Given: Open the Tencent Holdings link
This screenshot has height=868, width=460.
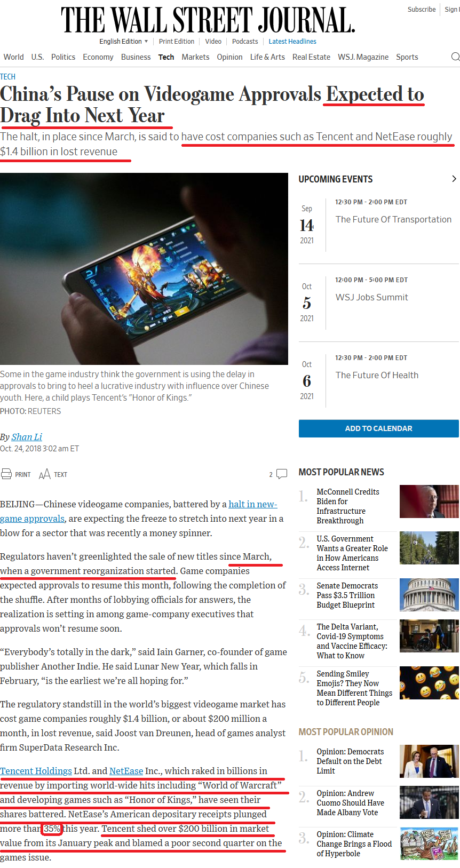Looking at the screenshot, I should click(x=36, y=771).
